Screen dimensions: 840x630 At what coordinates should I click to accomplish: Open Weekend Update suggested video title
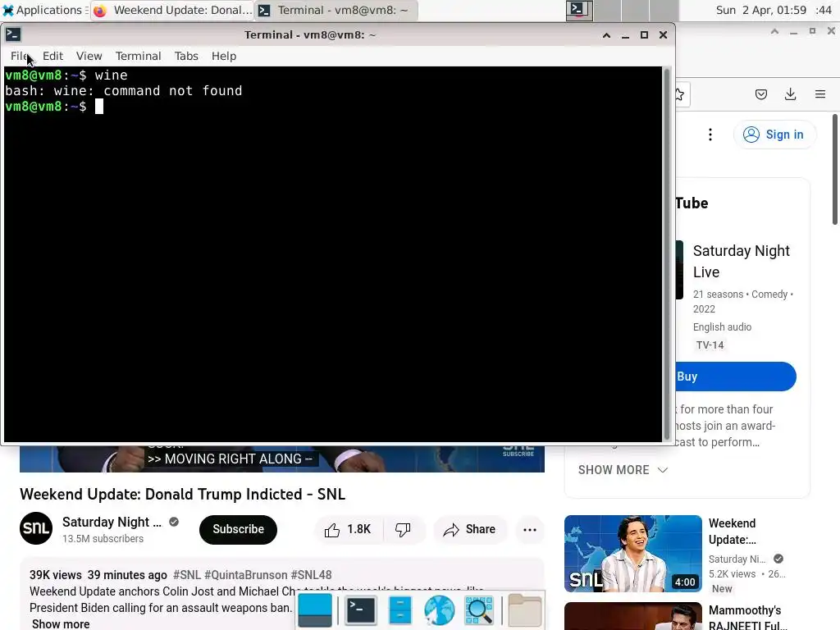tap(733, 532)
